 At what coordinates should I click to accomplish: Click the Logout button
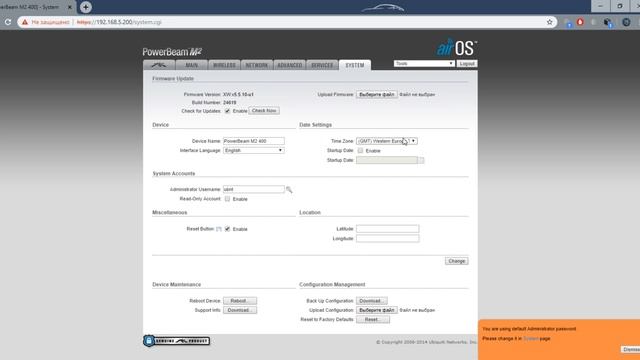[x=467, y=64]
